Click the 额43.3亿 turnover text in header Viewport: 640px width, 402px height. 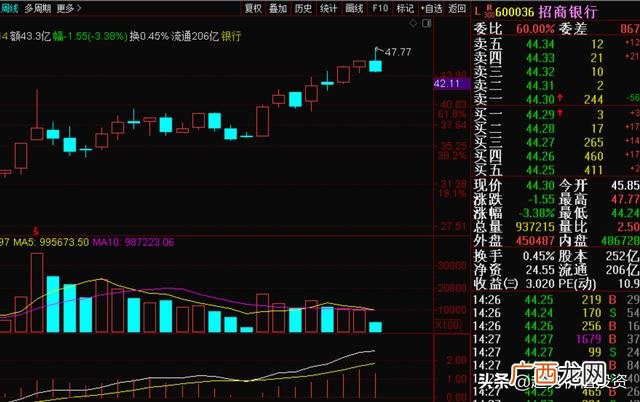[30, 36]
